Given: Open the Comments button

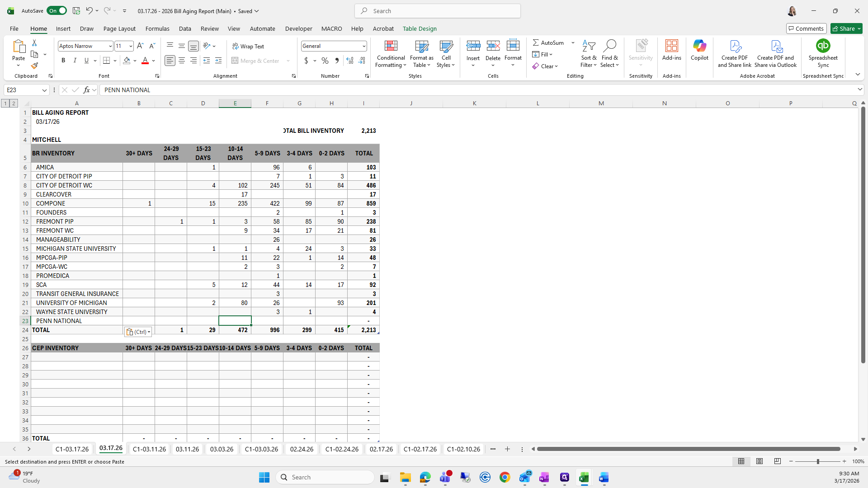Looking at the screenshot, I should click(806, 28).
